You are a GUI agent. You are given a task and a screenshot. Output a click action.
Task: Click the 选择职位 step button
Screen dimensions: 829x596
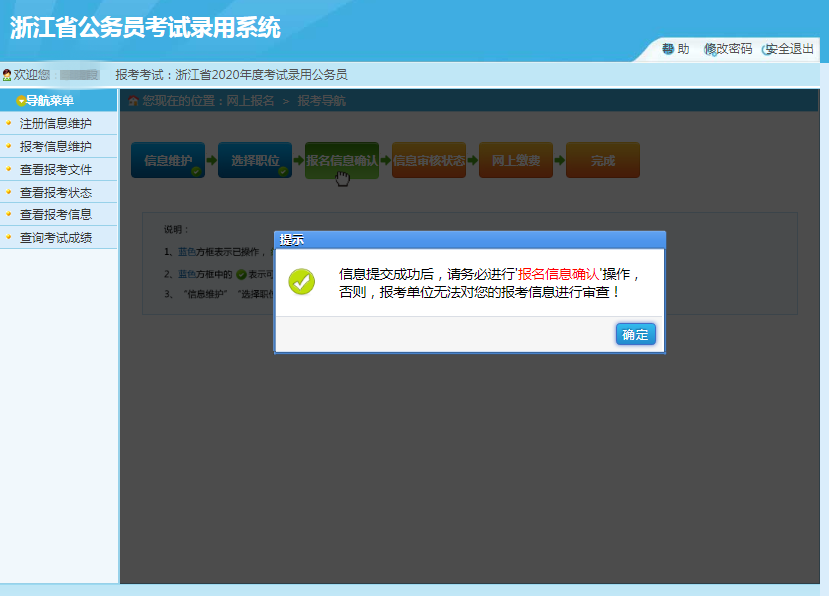click(255, 160)
